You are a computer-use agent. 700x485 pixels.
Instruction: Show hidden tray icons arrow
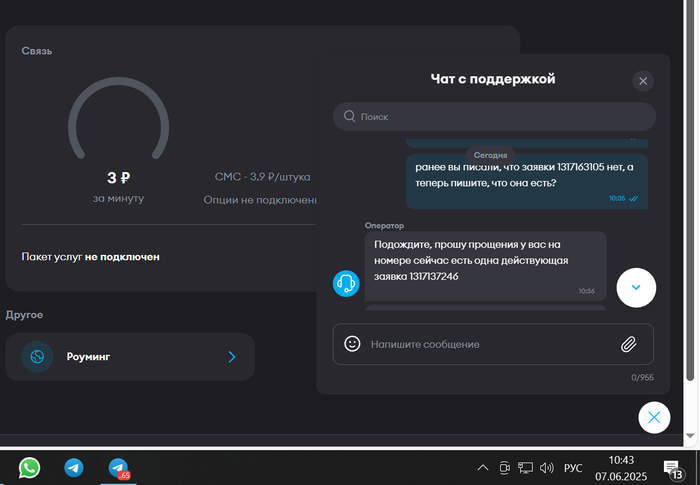coord(482,467)
